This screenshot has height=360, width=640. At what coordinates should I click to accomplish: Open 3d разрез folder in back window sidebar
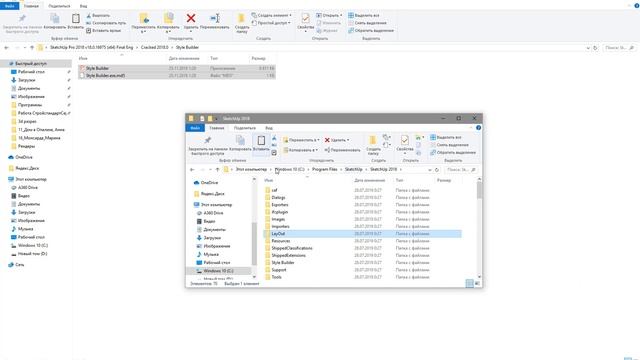tap(27, 121)
